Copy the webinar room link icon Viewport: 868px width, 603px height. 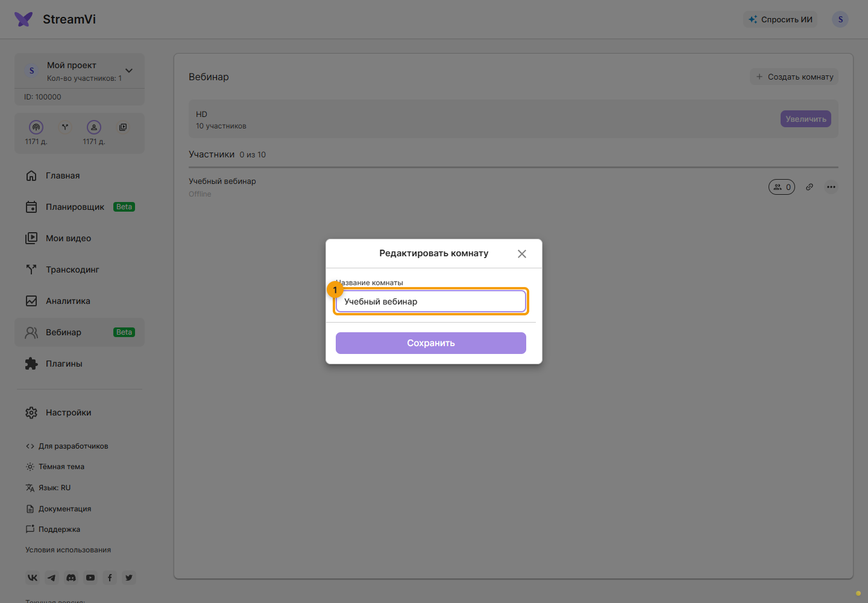point(810,187)
